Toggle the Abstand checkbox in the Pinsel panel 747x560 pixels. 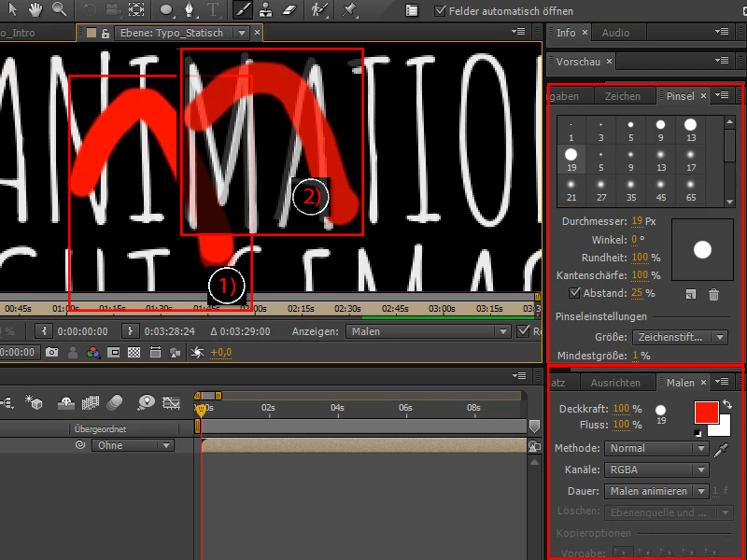(x=574, y=292)
